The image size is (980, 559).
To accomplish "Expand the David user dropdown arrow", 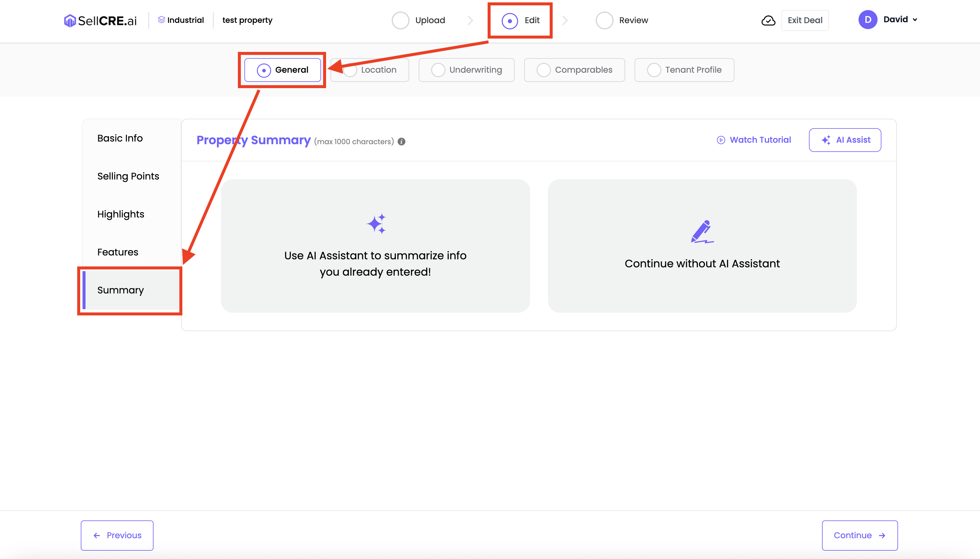I will point(915,20).
